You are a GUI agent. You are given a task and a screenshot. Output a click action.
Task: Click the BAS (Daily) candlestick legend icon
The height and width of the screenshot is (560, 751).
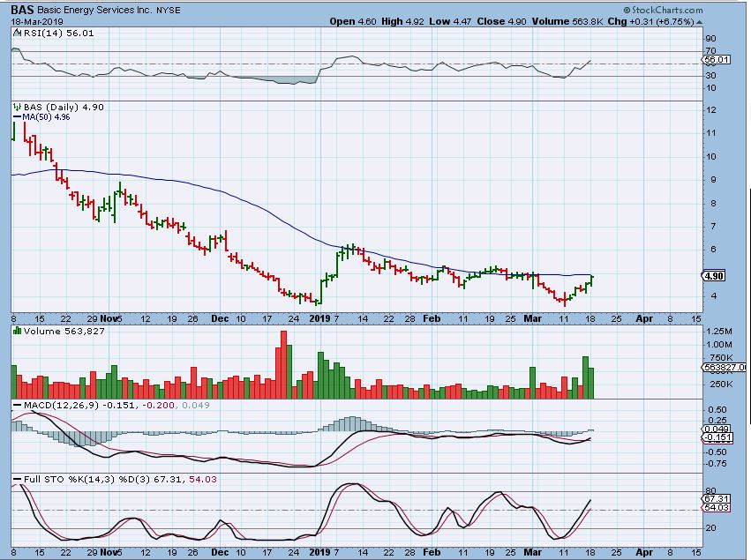pos(16,107)
